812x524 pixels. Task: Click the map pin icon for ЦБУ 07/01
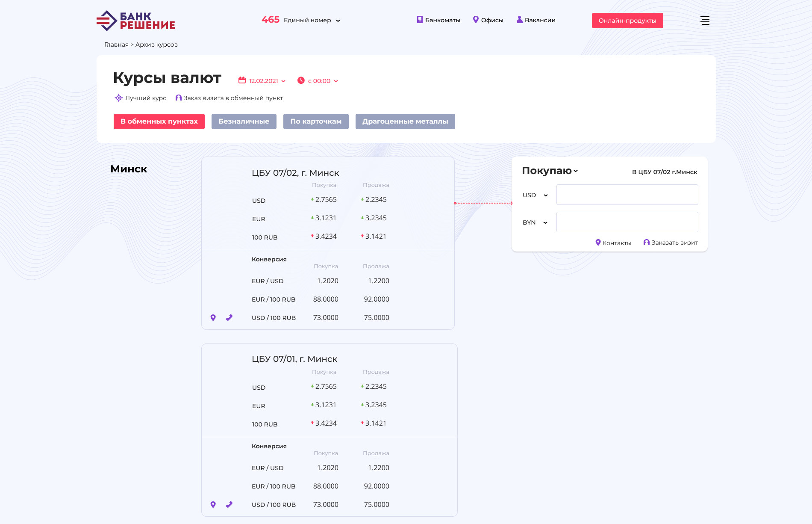coord(213,505)
